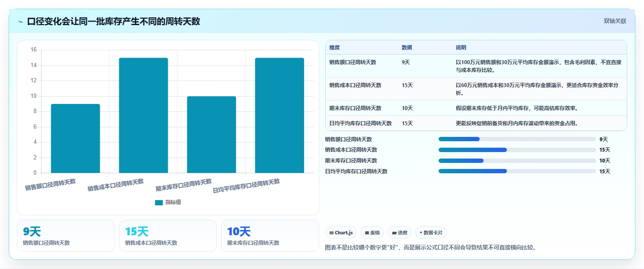
Task: Click the 10天 value in the table
Action: click(407, 108)
